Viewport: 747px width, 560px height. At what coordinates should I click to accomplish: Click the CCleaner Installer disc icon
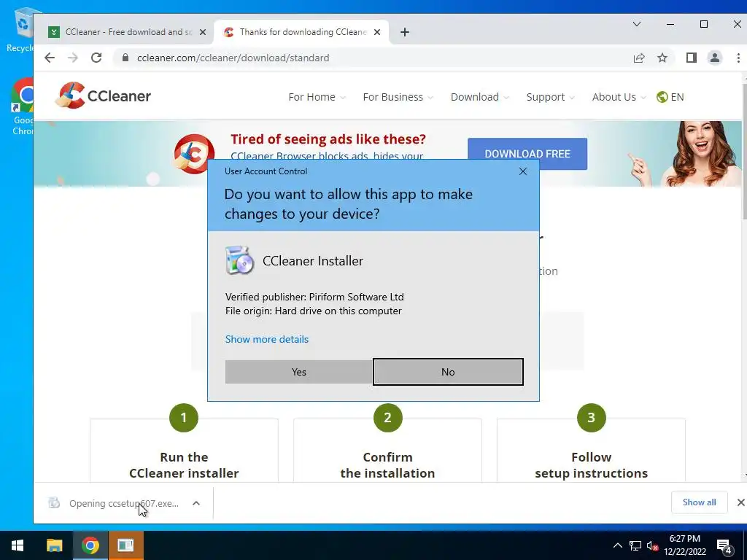[239, 260]
